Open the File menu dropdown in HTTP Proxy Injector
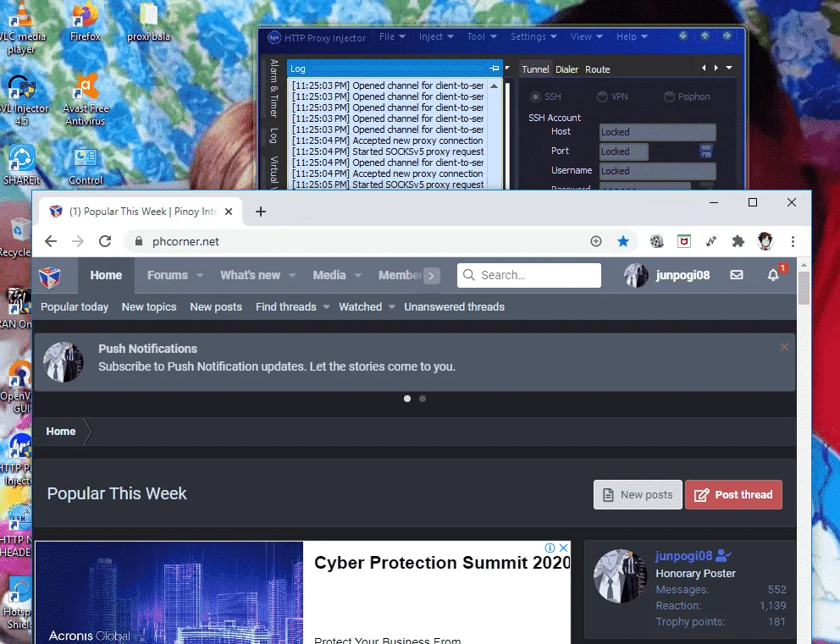This screenshot has width=840, height=644. (392, 36)
